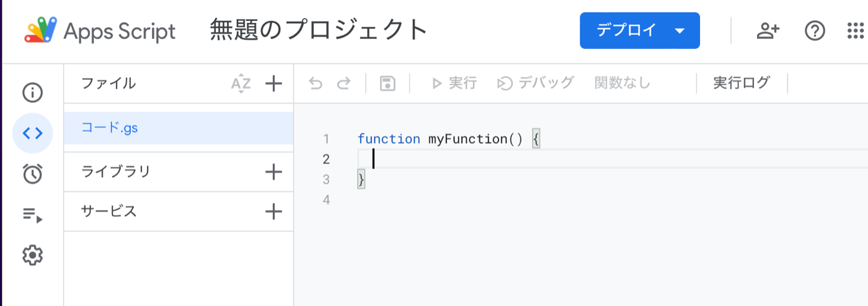This screenshot has height=306, width=868.
Task: Add a service with the plus icon
Action: [x=273, y=212]
